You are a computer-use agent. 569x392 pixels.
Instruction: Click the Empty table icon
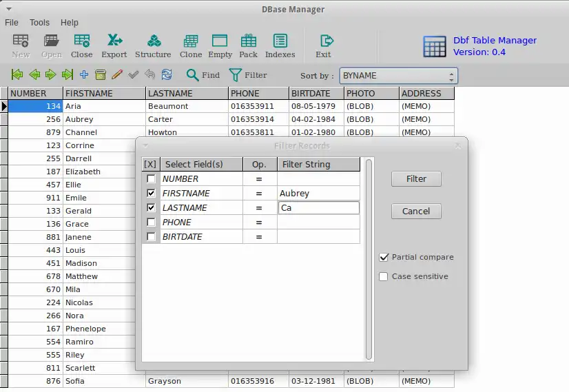(x=220, y=46)
